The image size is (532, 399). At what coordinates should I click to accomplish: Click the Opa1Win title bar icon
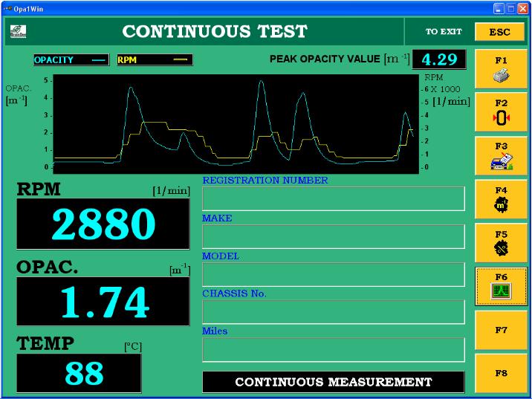pos(8,9)
